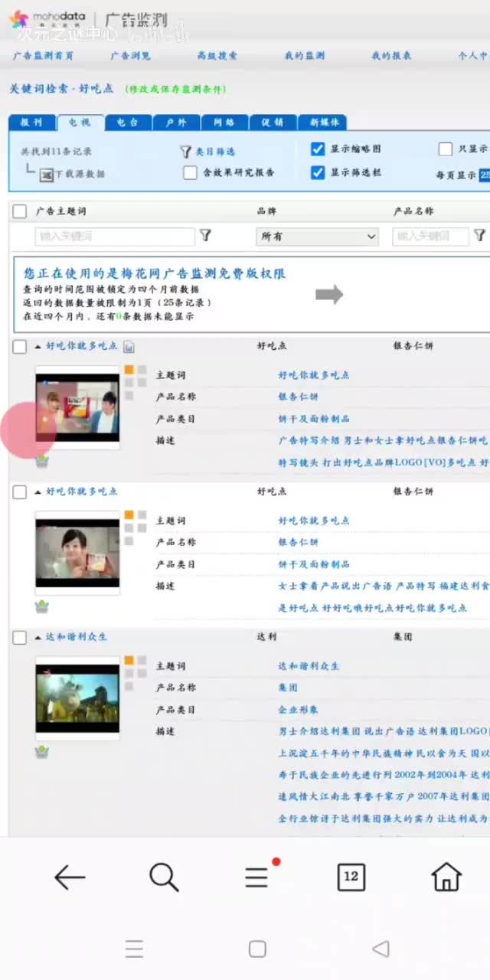
Task: Tap the browser home icon
Action: (x=446, y=877)
